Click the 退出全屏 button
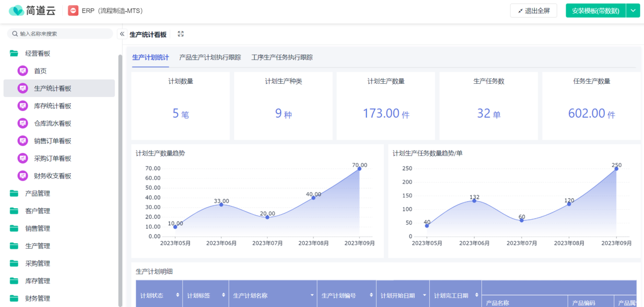 click(533, 11)
